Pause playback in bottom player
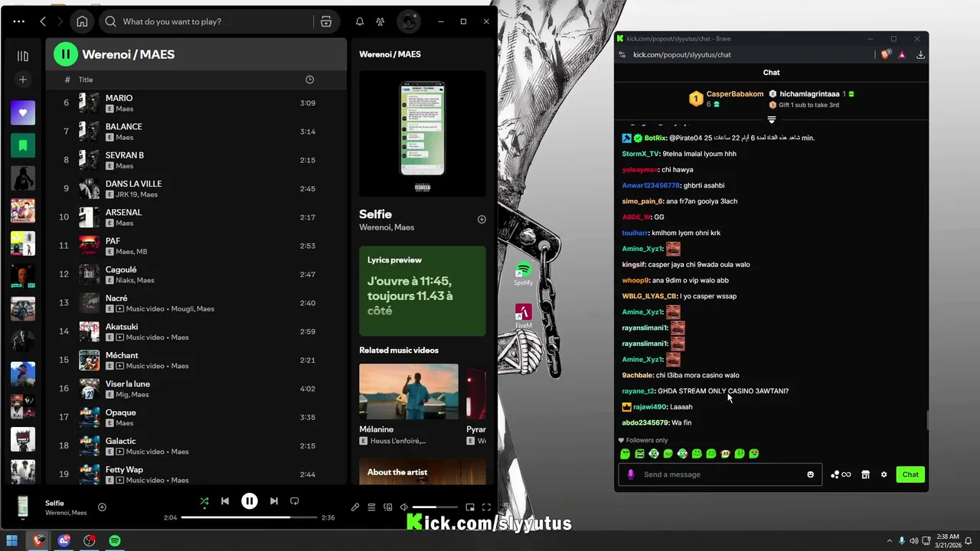980x551 pixels. (250, 501)
